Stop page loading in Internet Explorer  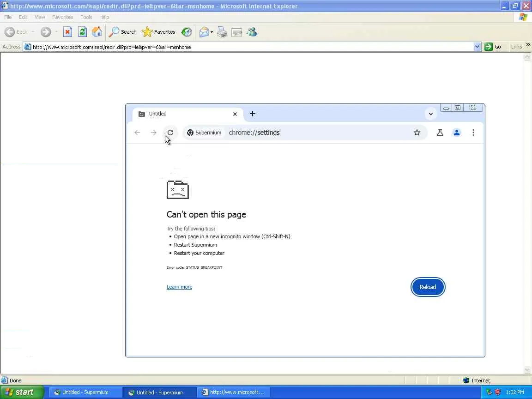coord(67,32)
